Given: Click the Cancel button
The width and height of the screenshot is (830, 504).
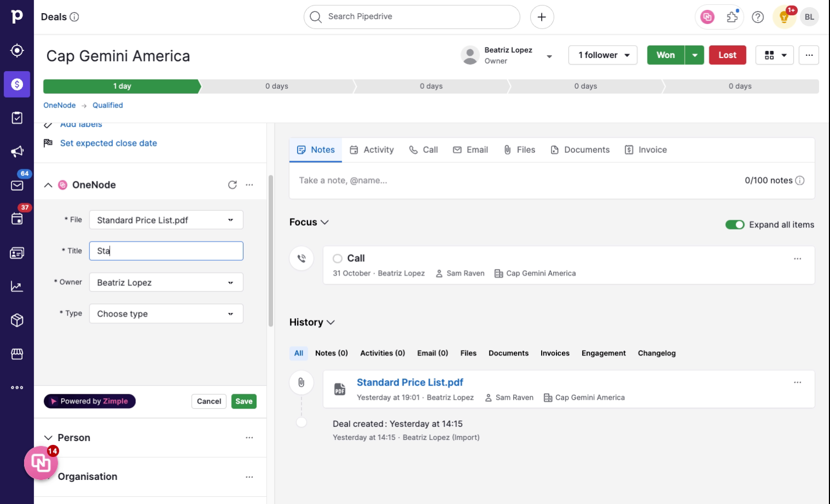Looking at the screenshot, I should (x=209, y=402).
